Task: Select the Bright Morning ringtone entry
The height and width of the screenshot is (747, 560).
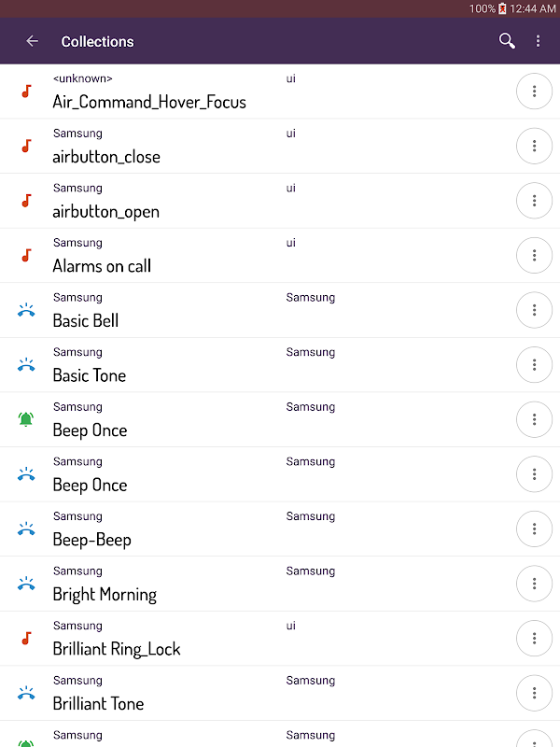Action: pyautogui.click(x=105, y=594)
